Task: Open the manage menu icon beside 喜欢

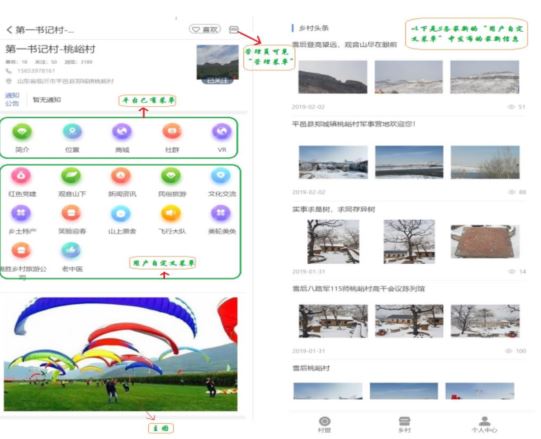Action: click(x=234, y=30)
